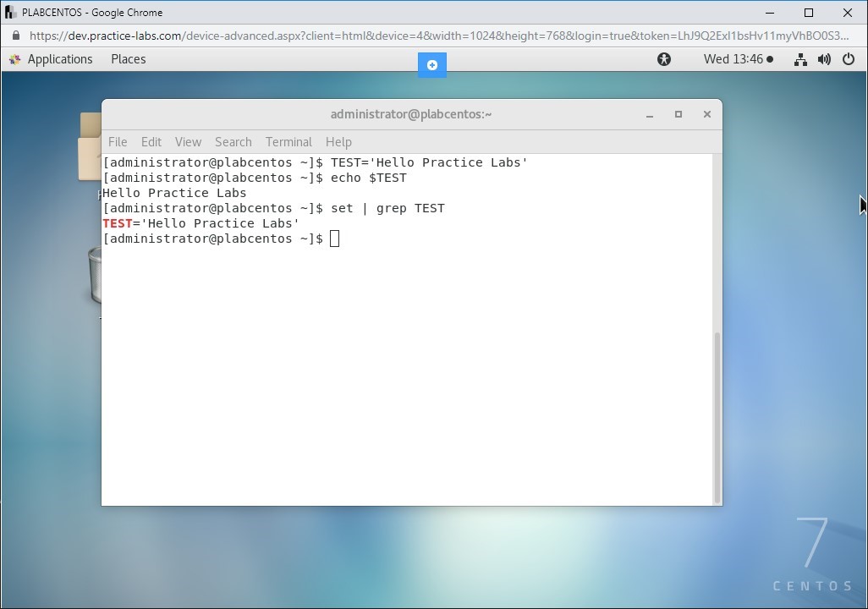
Task: Open the Terminal menu in the menubar
Action: click(288, 142)
